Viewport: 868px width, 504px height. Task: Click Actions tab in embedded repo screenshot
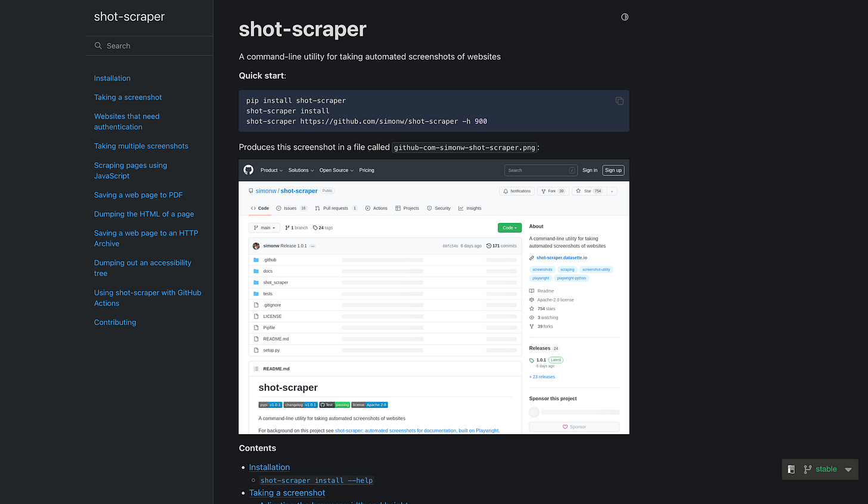[376, 208]
